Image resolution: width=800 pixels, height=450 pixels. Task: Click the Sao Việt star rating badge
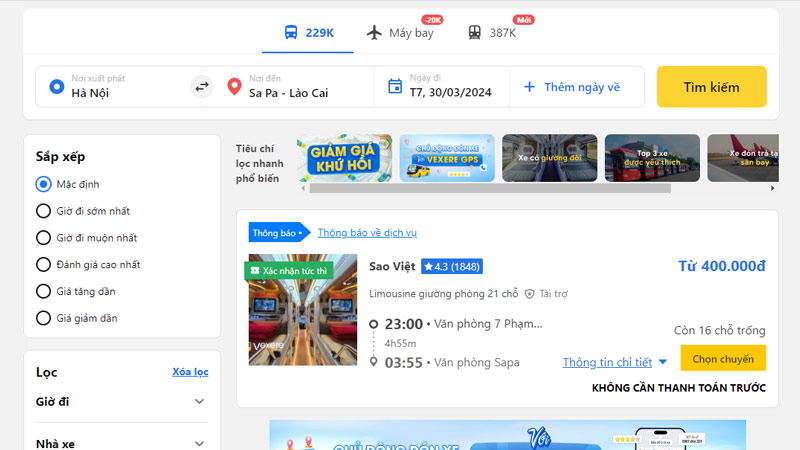click(x=451, y=267)
